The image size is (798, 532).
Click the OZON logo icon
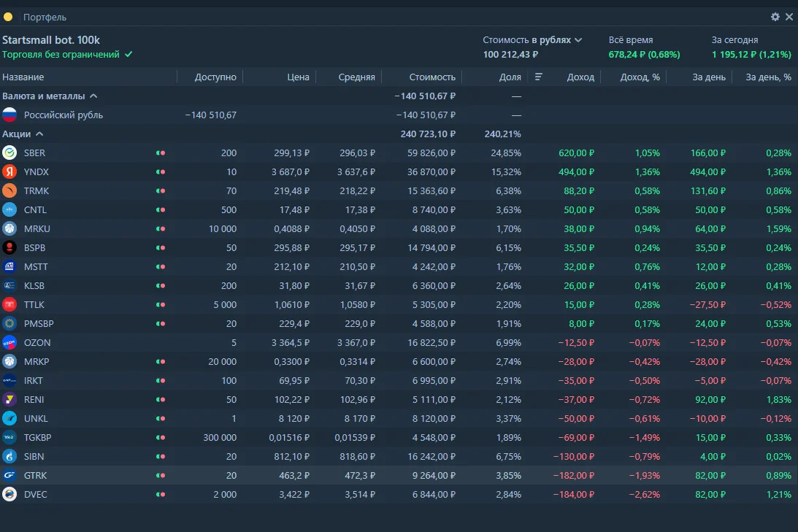point(9,343)
